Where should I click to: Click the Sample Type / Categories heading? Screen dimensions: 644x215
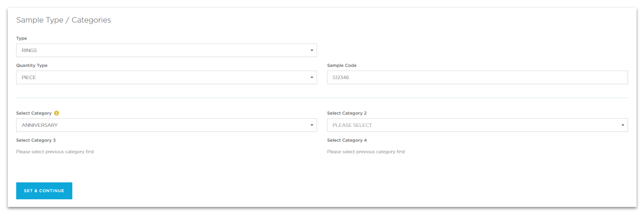click(x=63, y=20)
